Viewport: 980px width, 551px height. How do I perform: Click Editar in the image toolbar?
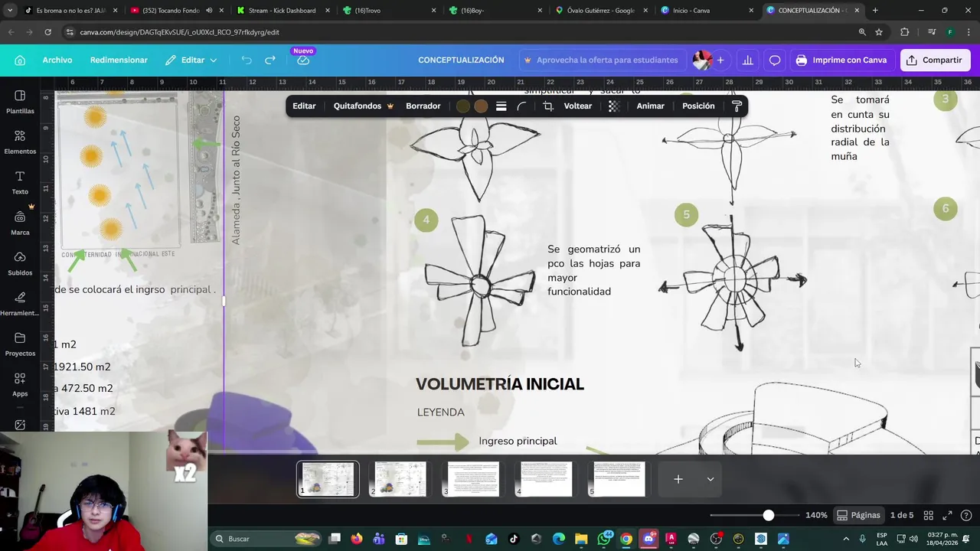coord(304,106)
